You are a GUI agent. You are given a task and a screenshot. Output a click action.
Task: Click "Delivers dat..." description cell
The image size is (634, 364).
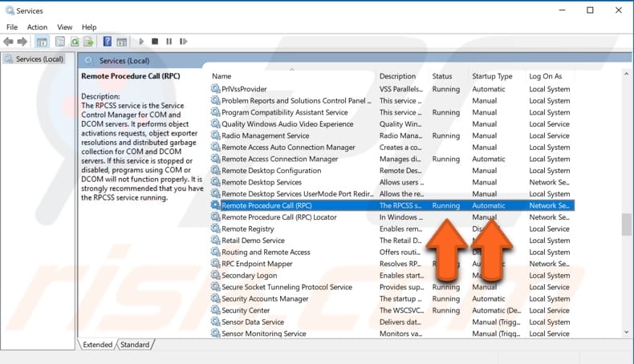400,322
